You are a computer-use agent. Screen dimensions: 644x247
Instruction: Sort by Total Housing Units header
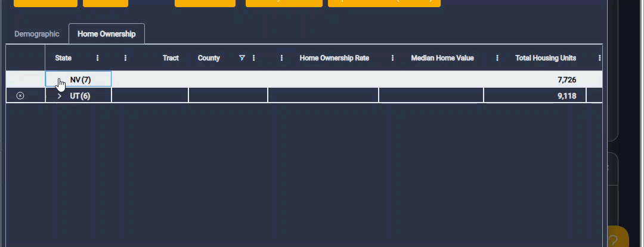click(x=546, y=58)
